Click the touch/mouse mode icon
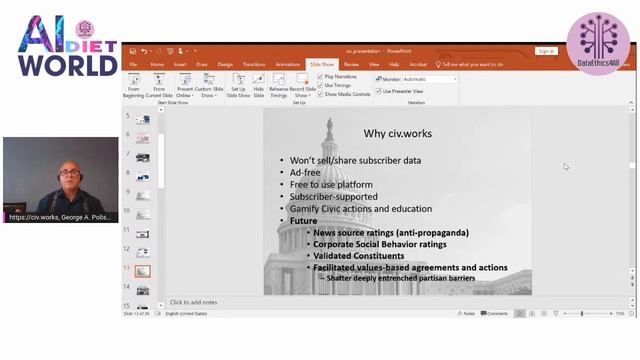The image size is (640, 360). [181, 51]
